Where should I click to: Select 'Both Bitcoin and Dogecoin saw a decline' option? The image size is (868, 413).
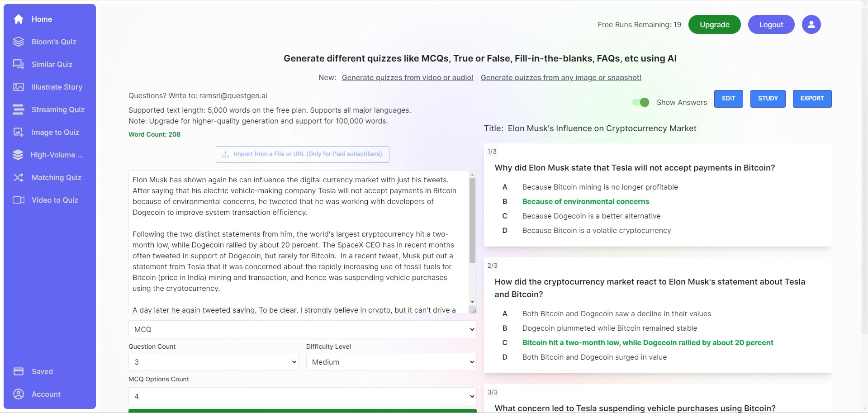pos(617,313)
